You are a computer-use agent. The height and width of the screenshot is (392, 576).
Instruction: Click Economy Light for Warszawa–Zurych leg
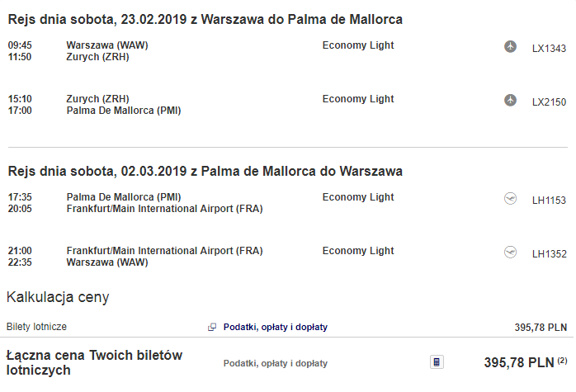(x=358, y=45)
